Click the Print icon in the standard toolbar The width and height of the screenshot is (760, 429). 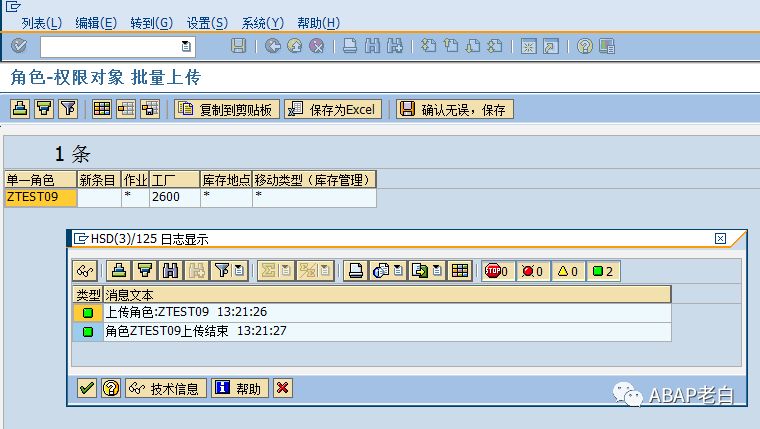coord(350,46)
